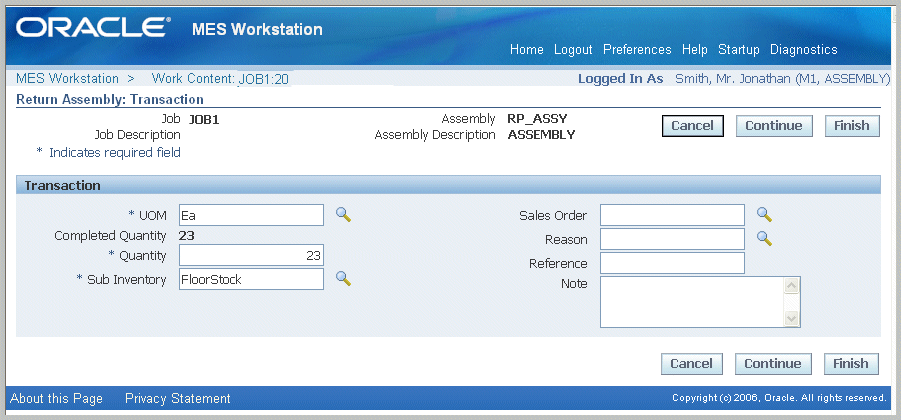901x420 pixels.
Task: Open the About this Page link
Action: tap(56, 398)
